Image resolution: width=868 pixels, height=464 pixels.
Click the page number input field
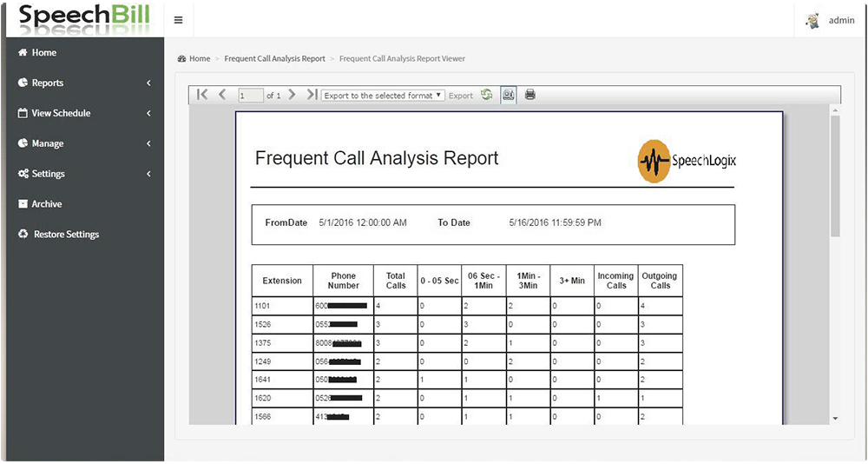click(x=250, y=96)
